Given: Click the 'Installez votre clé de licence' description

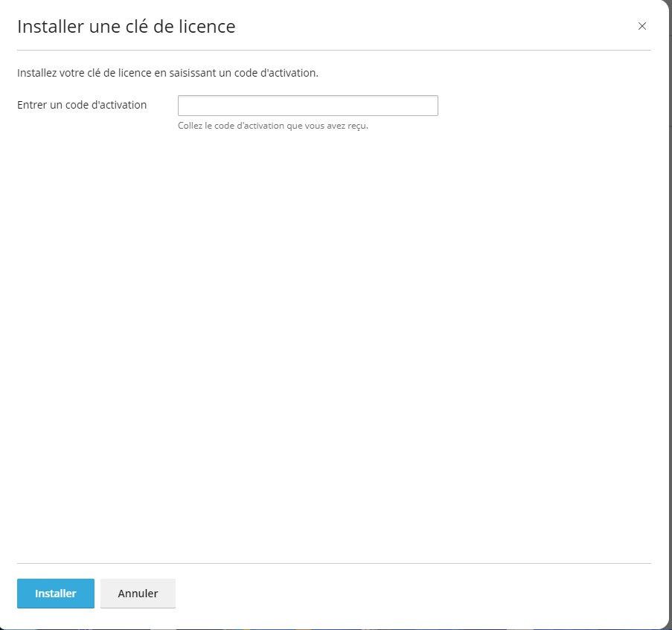Looking at the screenshot, I should [167, 73].
